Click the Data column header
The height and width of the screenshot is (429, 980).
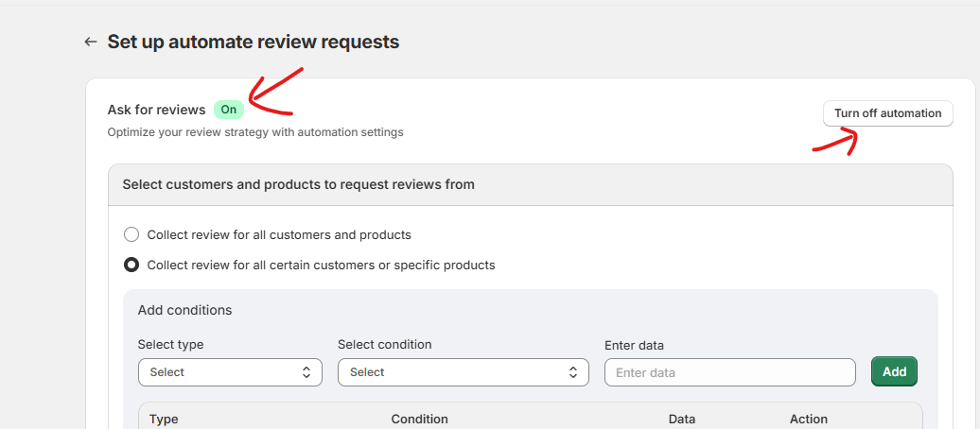(x=681, y=419)
